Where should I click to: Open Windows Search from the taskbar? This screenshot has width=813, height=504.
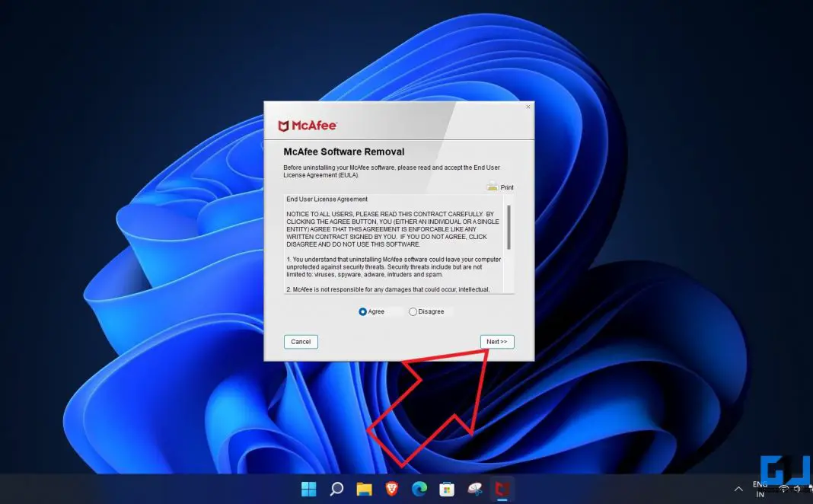coord(336,489)
